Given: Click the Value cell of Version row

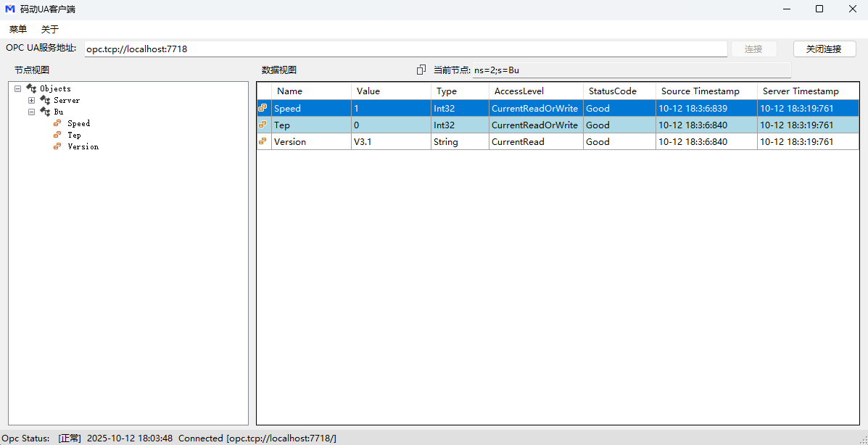Looking at the screenshot, I should (x=390, y=142).
